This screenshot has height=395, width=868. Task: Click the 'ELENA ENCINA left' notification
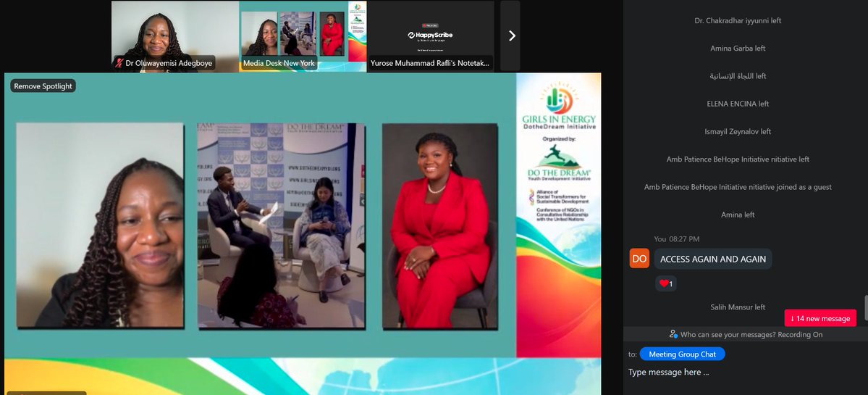pyautogui.click(x=738, y=104)
